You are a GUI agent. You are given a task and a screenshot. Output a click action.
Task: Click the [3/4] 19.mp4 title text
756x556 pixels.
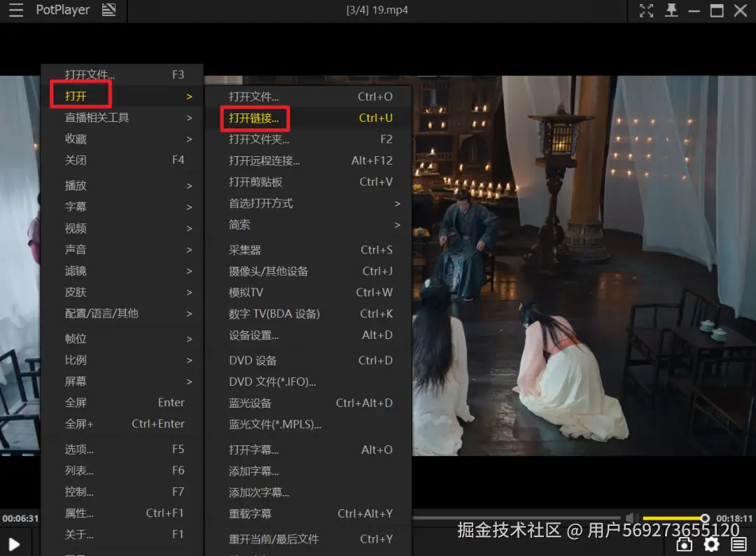click(x=377, y=10)
